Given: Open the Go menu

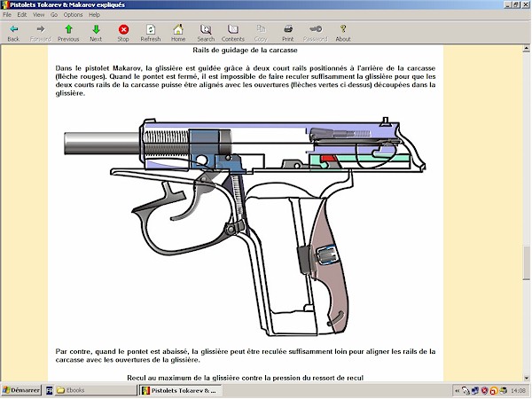Looking at the screenshot, I should click(54, 14).
